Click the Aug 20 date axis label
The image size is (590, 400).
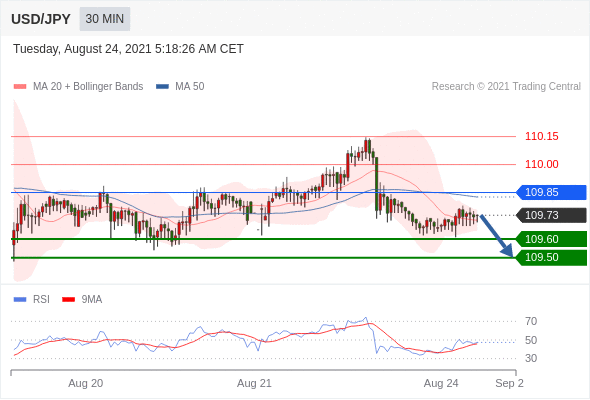coord(85,383)
